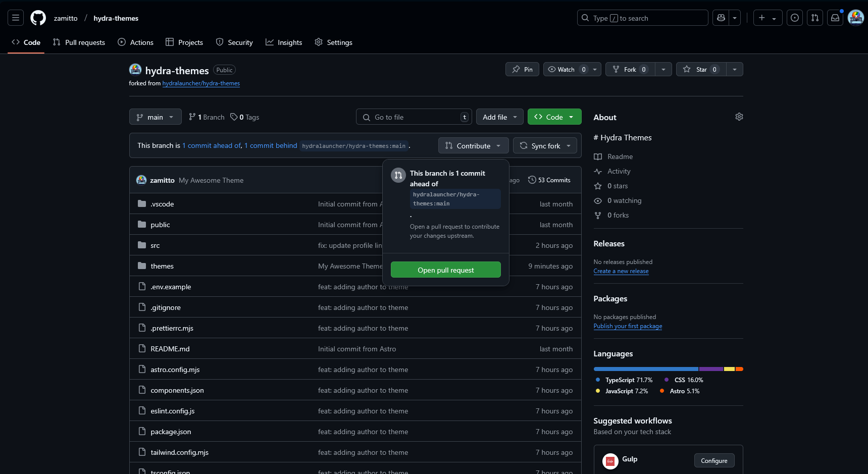Open your profile avatar menu

click(x=855, y=17)
